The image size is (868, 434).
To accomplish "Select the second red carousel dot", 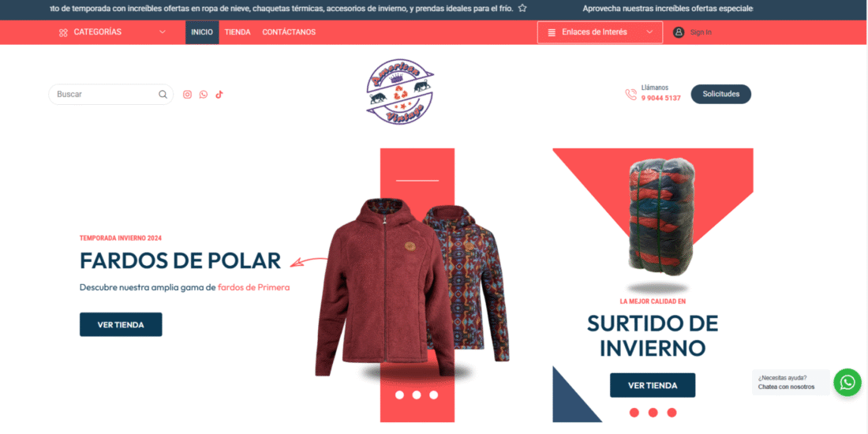I will (x=653, y=413).
